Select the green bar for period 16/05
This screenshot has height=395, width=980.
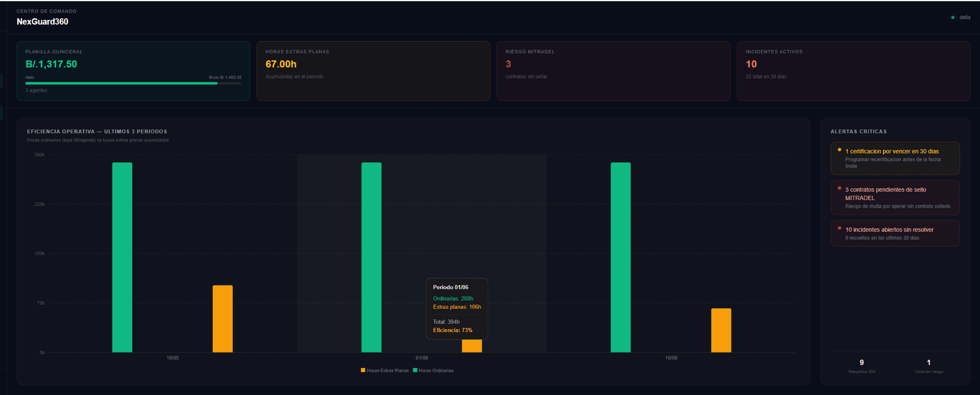pos(122,258)
